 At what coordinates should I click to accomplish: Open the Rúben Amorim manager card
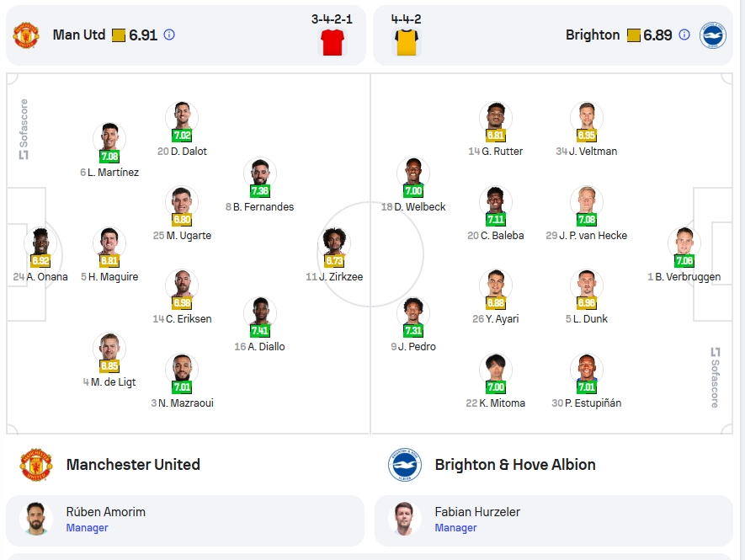point(185,520)
